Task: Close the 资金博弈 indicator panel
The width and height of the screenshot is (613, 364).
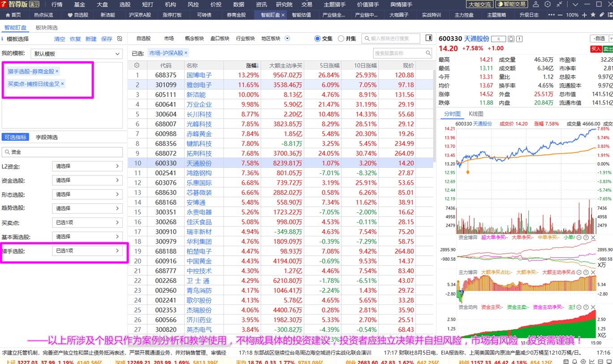Action: click(x=593, y=237)
